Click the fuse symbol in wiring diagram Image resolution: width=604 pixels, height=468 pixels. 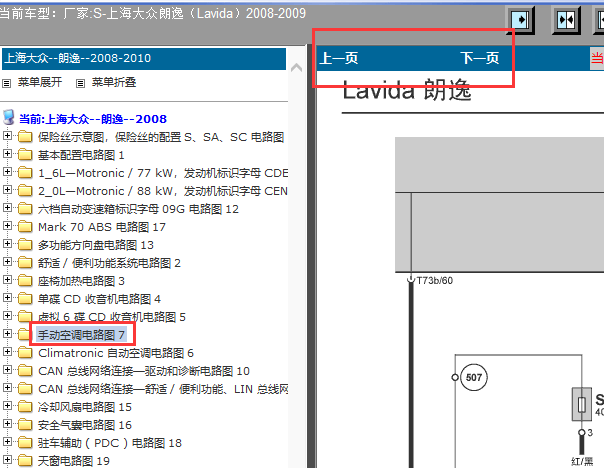click(x=582, y=404)
